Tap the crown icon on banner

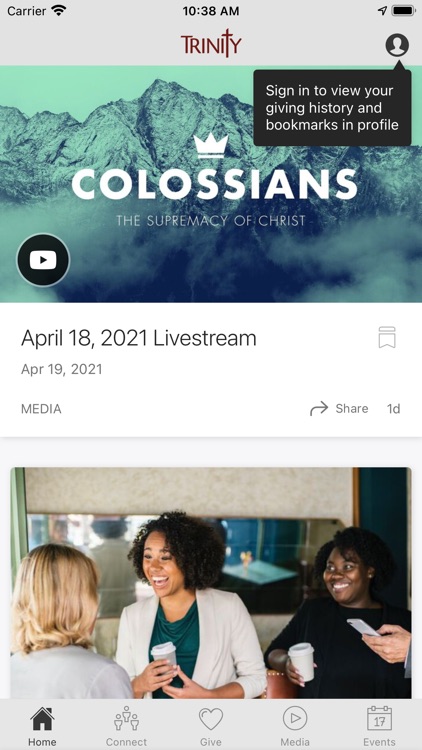[211, 145]
